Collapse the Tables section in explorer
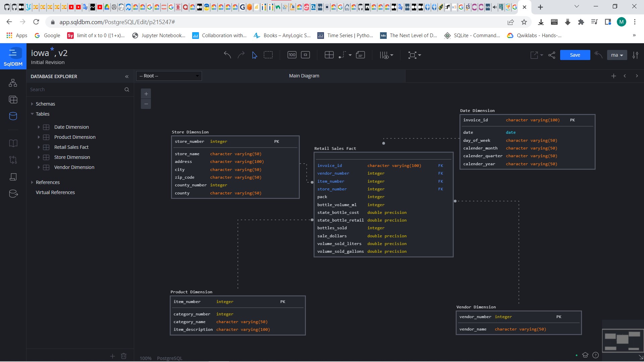 32,114
